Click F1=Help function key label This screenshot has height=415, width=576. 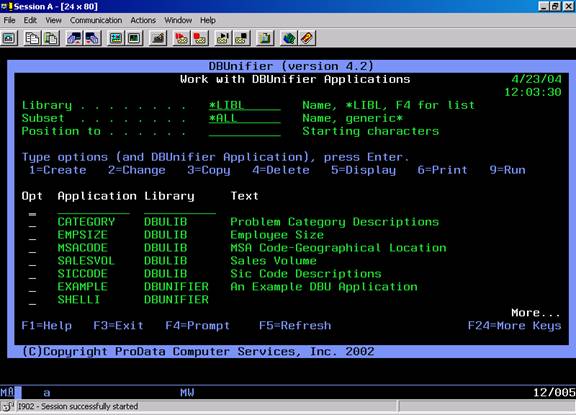point(47,326)
